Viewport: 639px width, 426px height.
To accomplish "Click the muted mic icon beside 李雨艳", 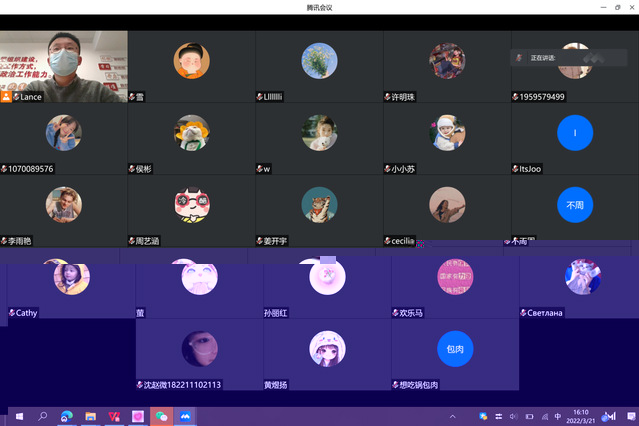I will (4, 241).
